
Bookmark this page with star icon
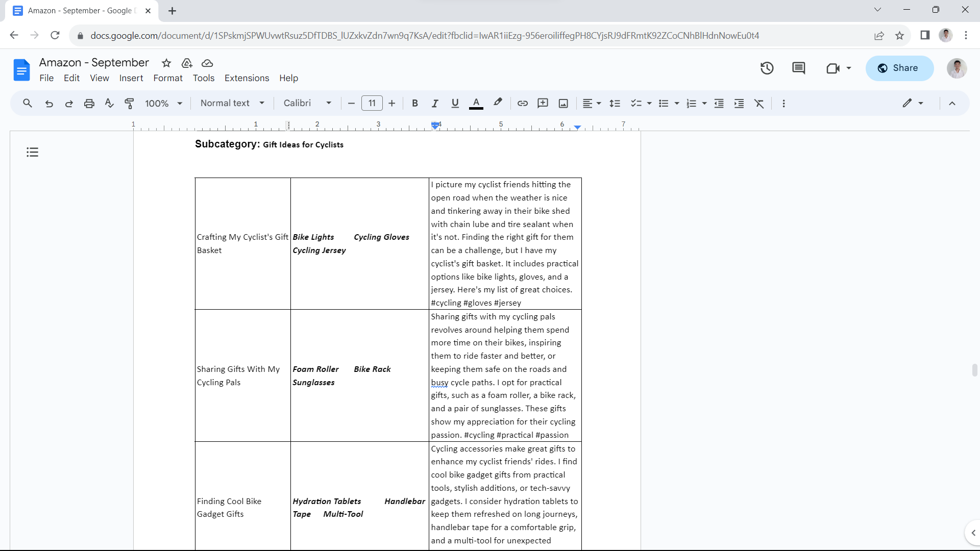click(900, 35)
